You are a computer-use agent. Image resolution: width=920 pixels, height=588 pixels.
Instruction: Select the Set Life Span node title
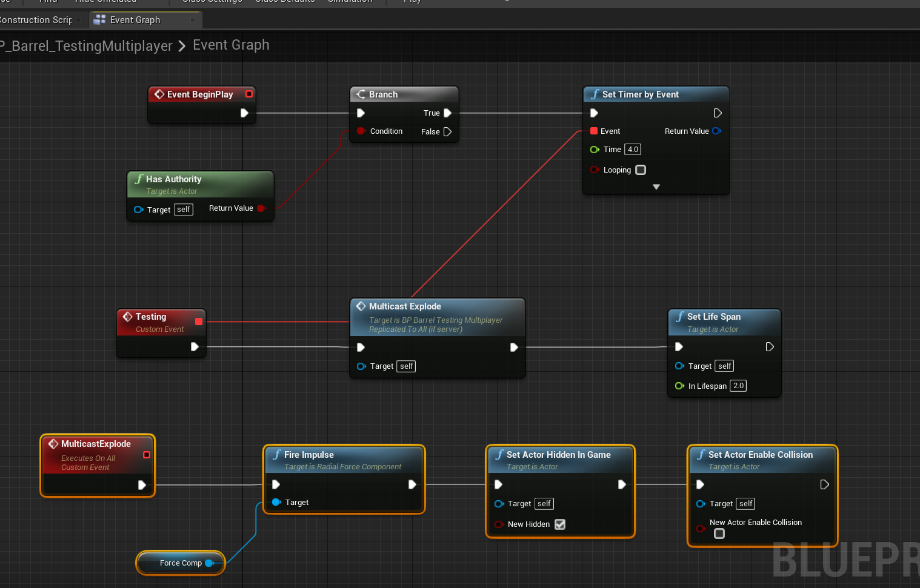pyautogui.click(x=714, y=317)
